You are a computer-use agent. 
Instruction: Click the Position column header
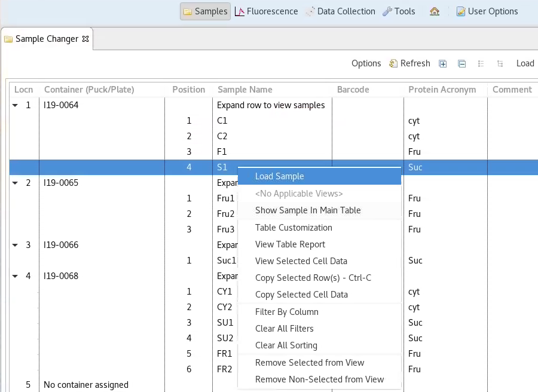[189, 90]
